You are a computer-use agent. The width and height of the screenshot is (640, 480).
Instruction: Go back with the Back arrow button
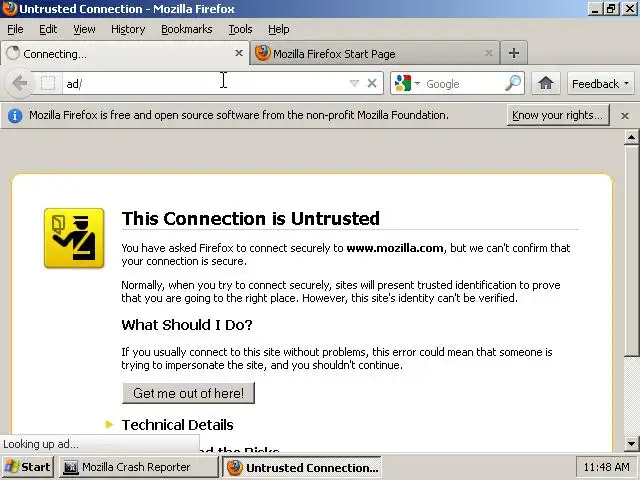(x=19, y=83)
